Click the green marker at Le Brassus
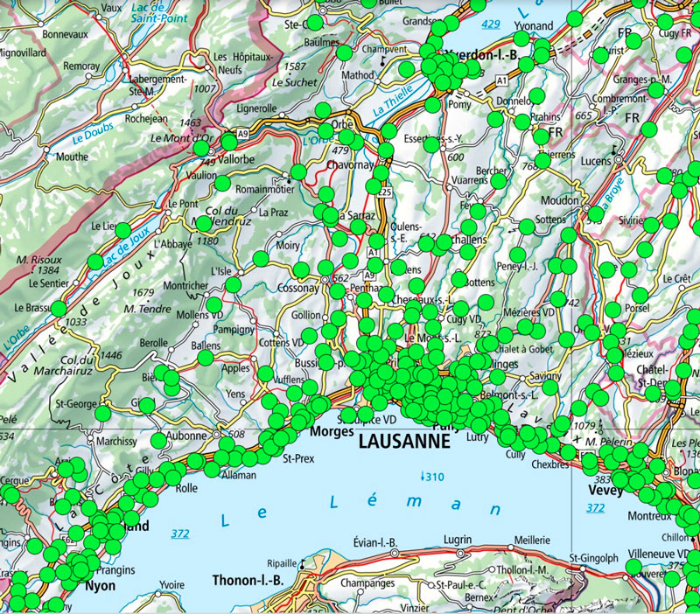Screen dimensions: 700x614 pyautogui.click(x=58, y=309)
